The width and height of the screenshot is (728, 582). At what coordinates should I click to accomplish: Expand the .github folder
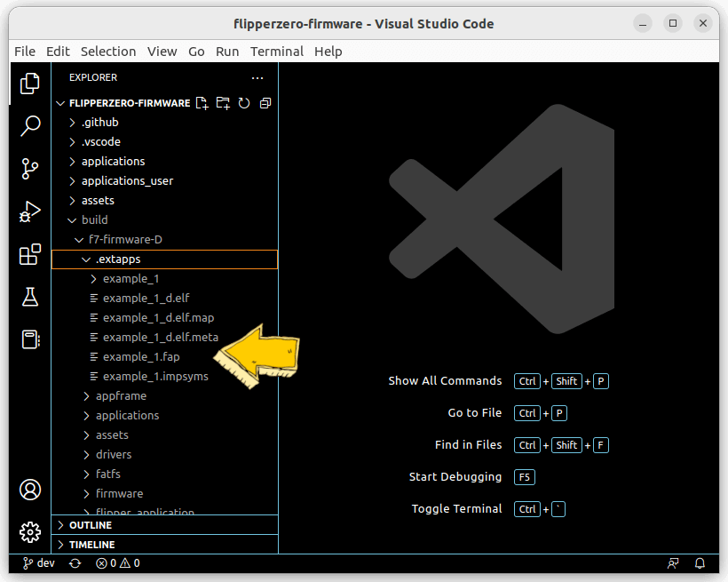(x=99, y=122)
